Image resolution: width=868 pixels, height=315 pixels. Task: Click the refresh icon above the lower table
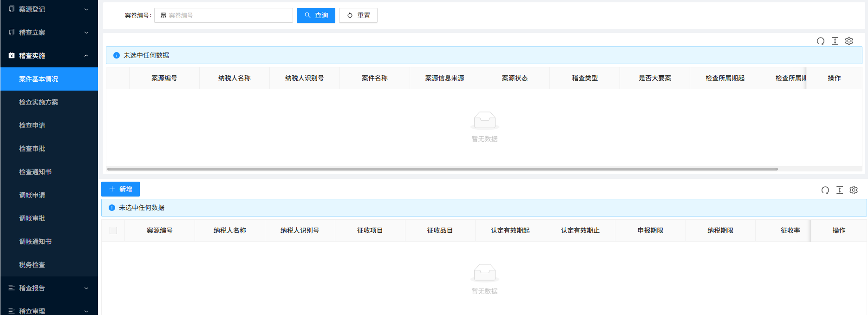[x=825, y=190]
